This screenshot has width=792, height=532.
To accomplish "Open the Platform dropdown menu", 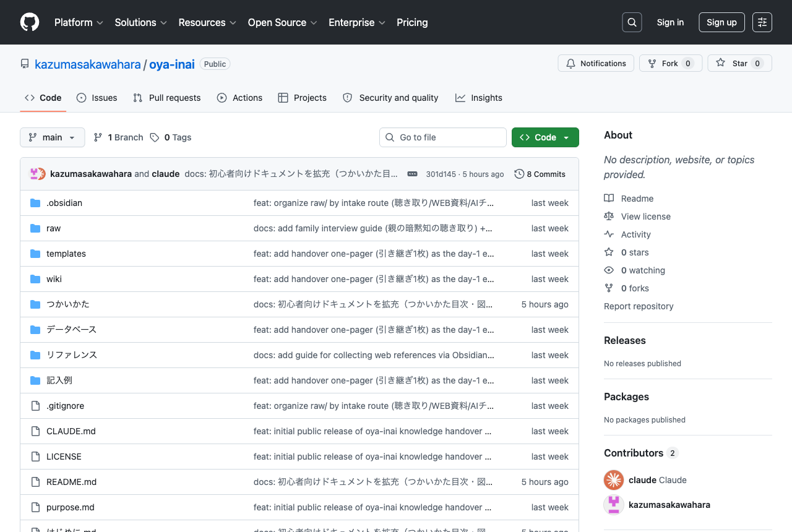I will 79,22.
